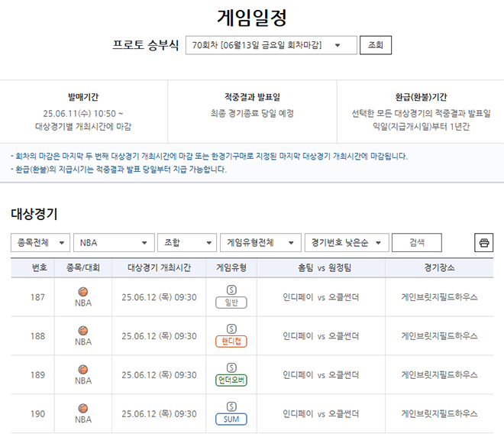Click the orange 핸디캡 game type badge
Screen dimensions: 504x437
point(231,342)
